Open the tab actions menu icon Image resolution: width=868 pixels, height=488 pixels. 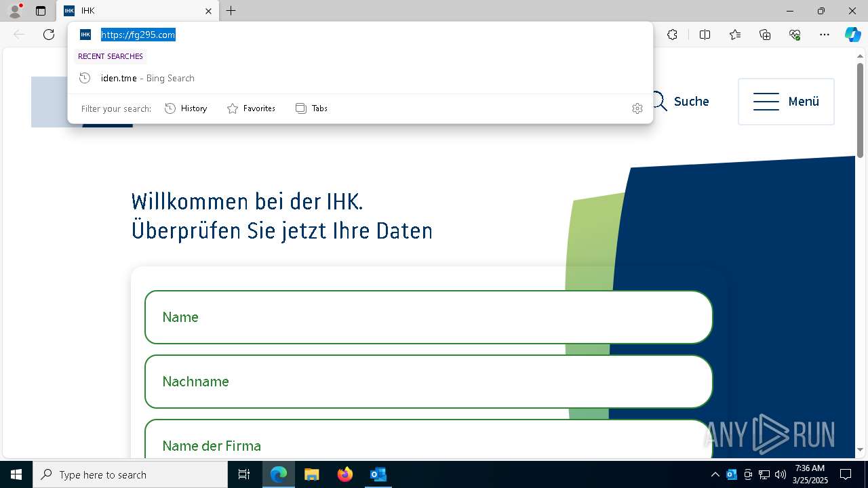pos(41,11)
